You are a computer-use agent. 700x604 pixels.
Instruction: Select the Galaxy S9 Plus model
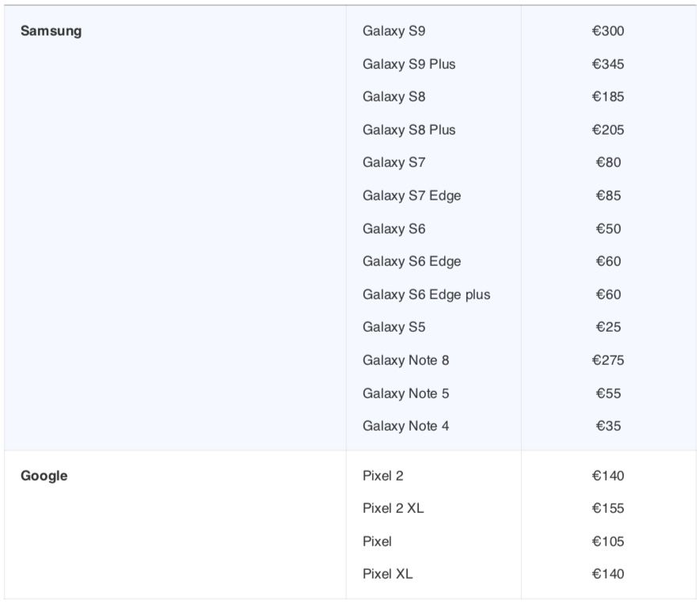point(409,64)
